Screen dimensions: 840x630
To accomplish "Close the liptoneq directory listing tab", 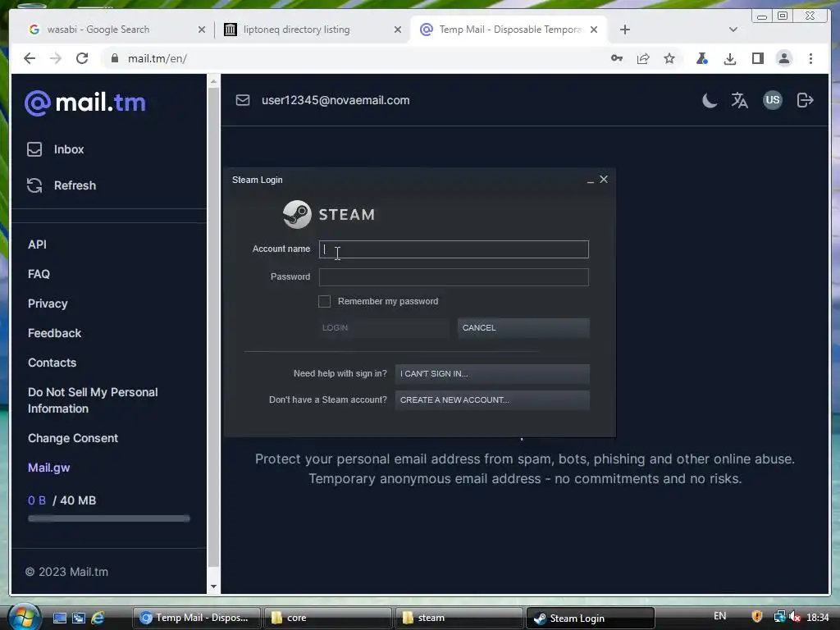I will (x=398, y=30).
